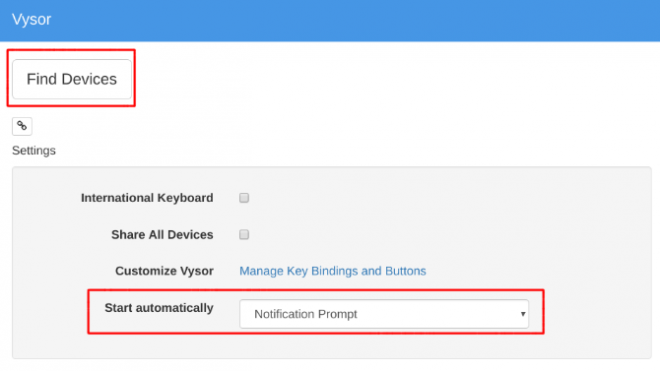Click the Share All Devices label
660x371 pixels.
(162, 234)
